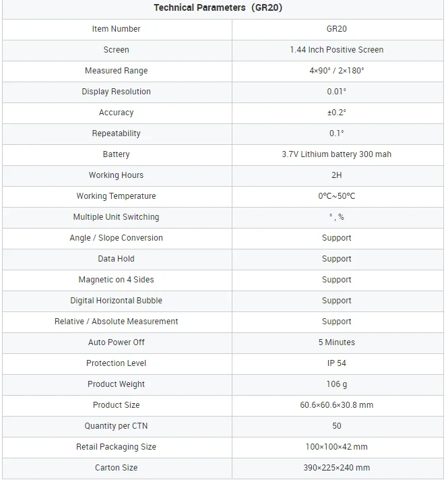Click the ±0.2° accuracy value
The width and height of the screenshot is (448, 484).
(336, 113)
